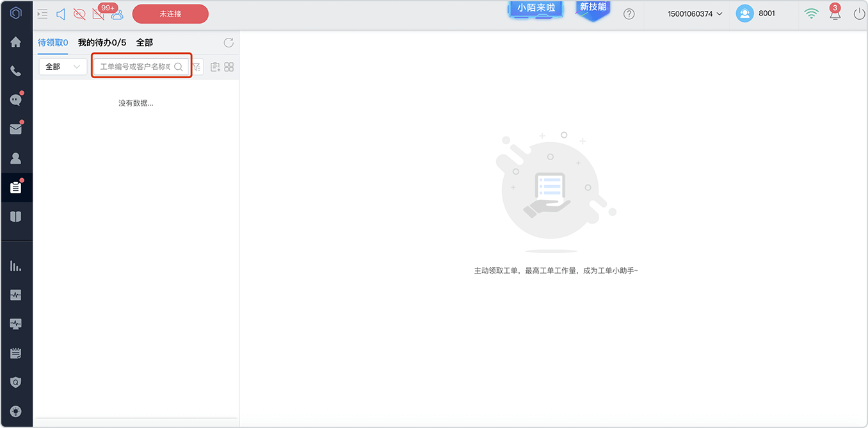Switch the grid view layout icon
Viewport: 868px width, 428px height.
point(229,67)
